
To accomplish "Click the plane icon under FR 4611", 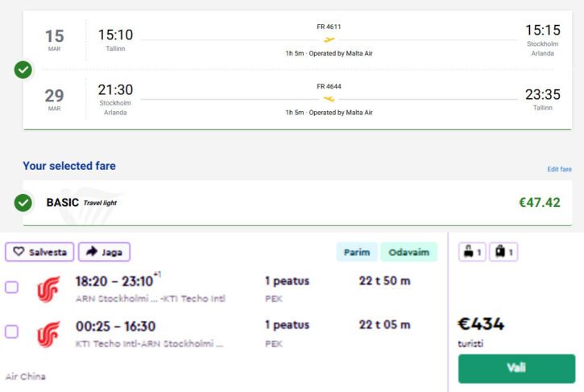I will (x=329, y=39).
